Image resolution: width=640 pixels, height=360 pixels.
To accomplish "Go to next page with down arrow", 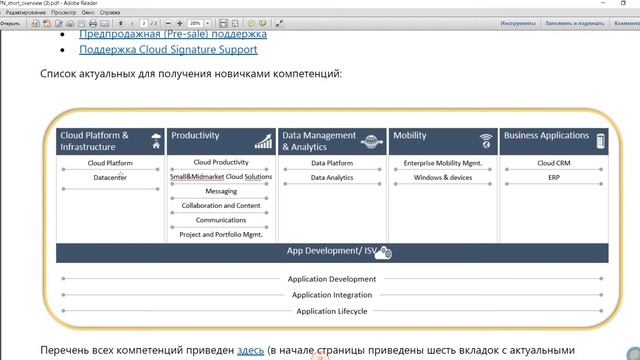I will point(132,24).
